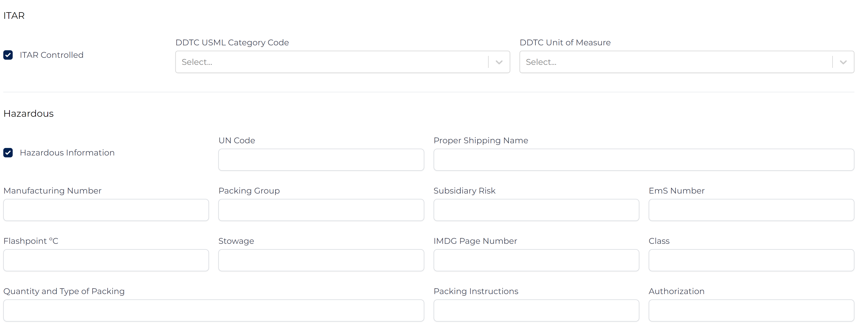Uncheck the ITAR Controlled checkbox
The width and height of the screenshot is (868, 326).
(8, 55)
